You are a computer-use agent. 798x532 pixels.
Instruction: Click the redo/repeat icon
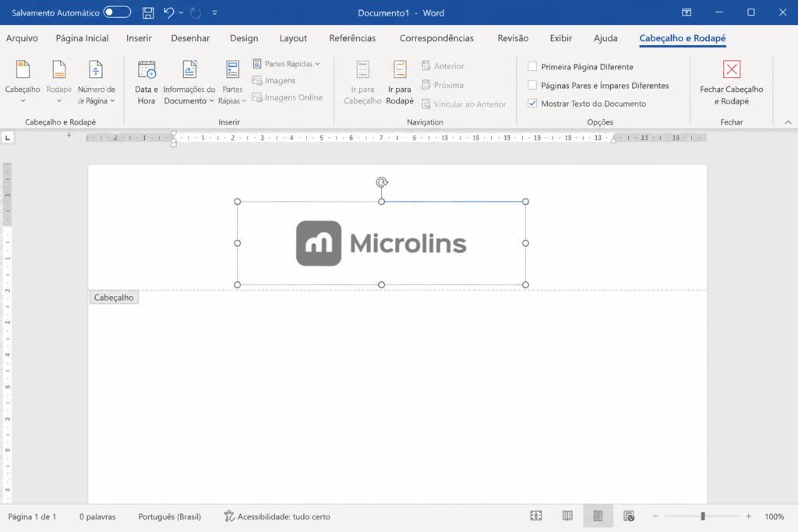pyautogui.click(x=196, y=12)
